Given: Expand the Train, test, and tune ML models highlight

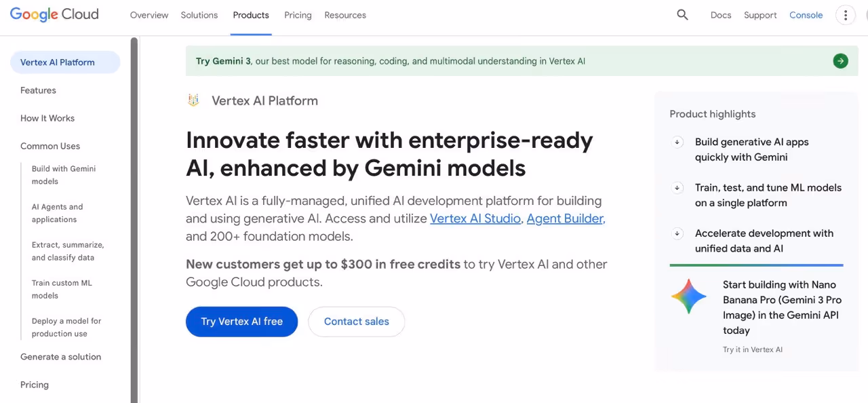Looking at the screenshot, I should (677, 188).
